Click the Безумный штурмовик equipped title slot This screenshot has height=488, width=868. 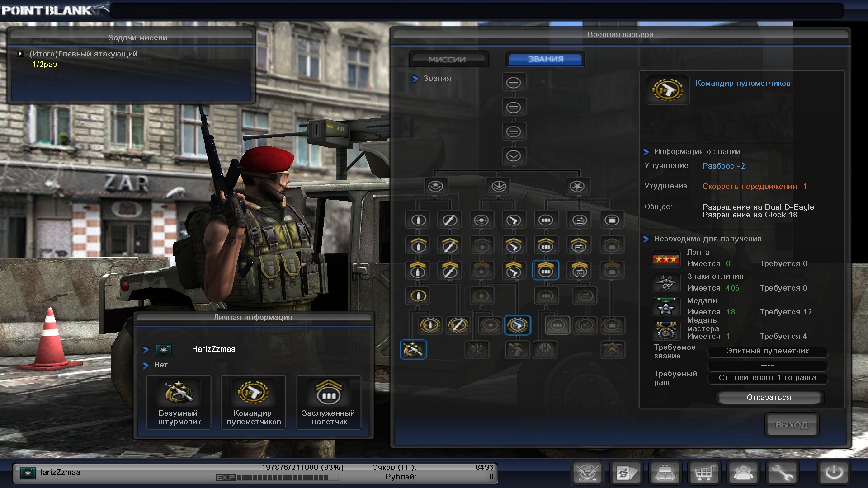click(x=179, y=402)
